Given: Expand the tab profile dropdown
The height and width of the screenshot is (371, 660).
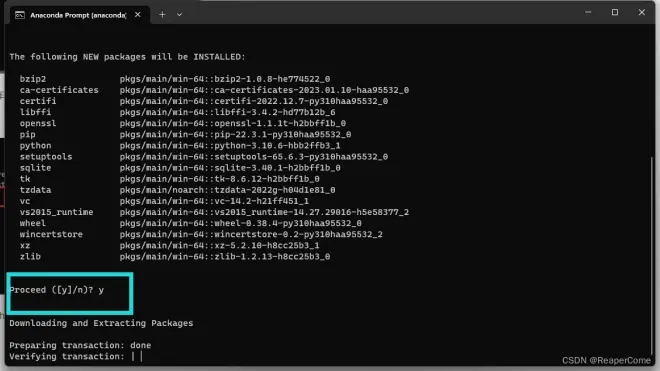Looking at the screenshot, I should pyautogui.click(x=179, y=15).
